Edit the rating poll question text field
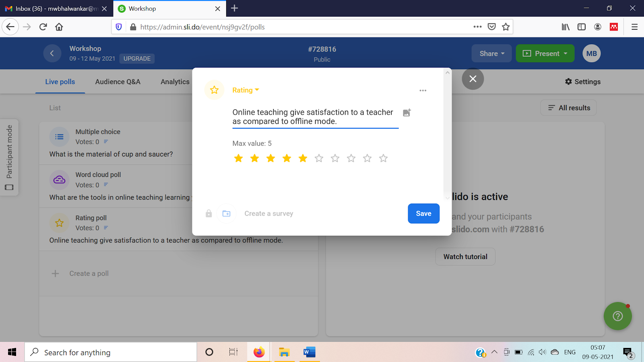This screenshot has height=362, width=644. [x=315, y=117]
